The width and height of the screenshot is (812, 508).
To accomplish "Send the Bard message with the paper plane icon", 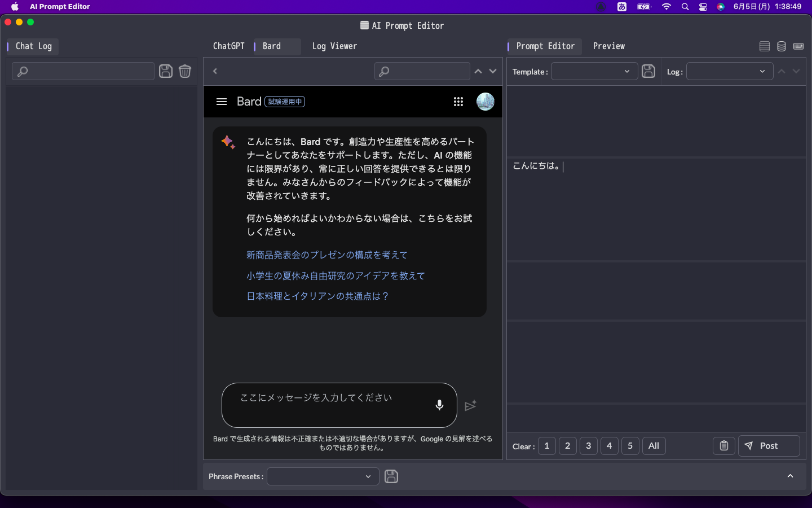I will pyautogui.click(x=471, y=406).
